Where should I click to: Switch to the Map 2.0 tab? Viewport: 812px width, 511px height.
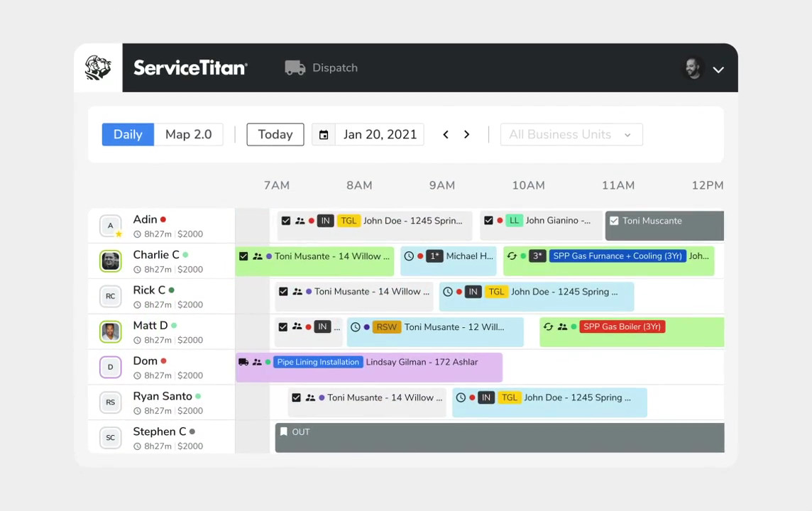coord(189,135)
